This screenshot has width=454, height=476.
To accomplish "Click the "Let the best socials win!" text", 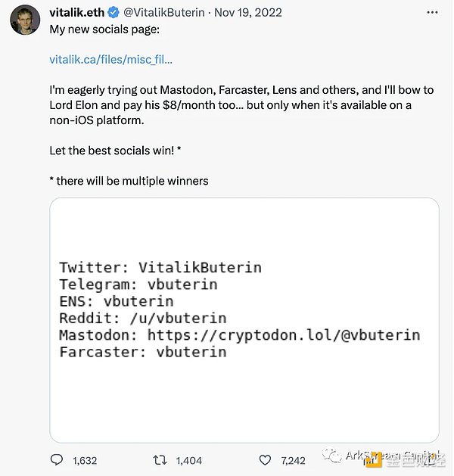I will 115,151.
